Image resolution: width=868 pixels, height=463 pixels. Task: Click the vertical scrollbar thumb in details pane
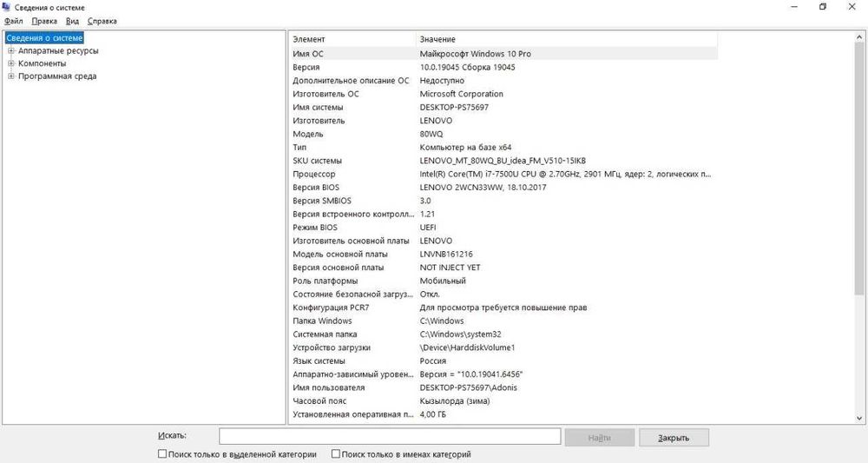click(x=859, y=169)
